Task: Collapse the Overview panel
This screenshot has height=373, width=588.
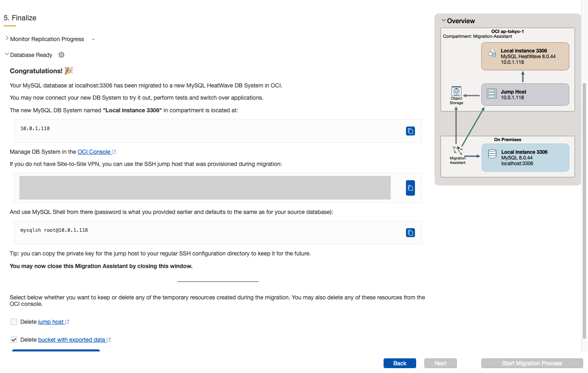Action: coord(443,20)
